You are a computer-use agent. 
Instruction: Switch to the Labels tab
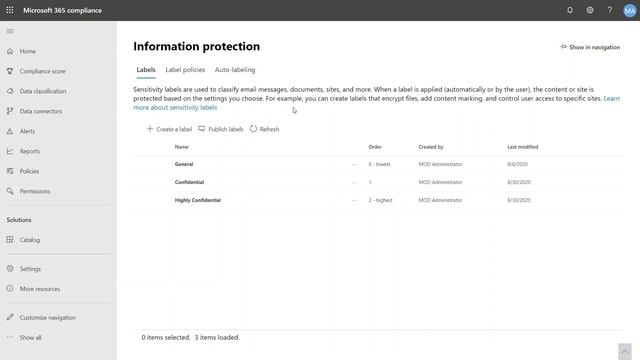click(146, 70)
